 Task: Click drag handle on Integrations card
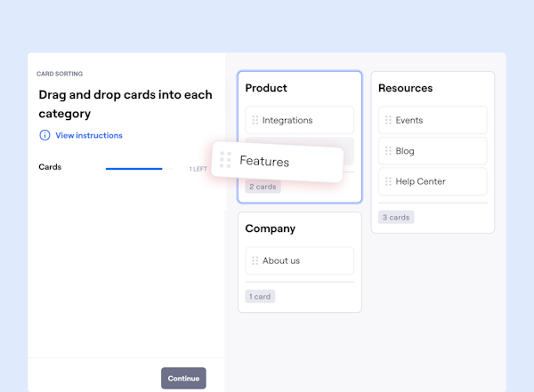tap(255, 120)
